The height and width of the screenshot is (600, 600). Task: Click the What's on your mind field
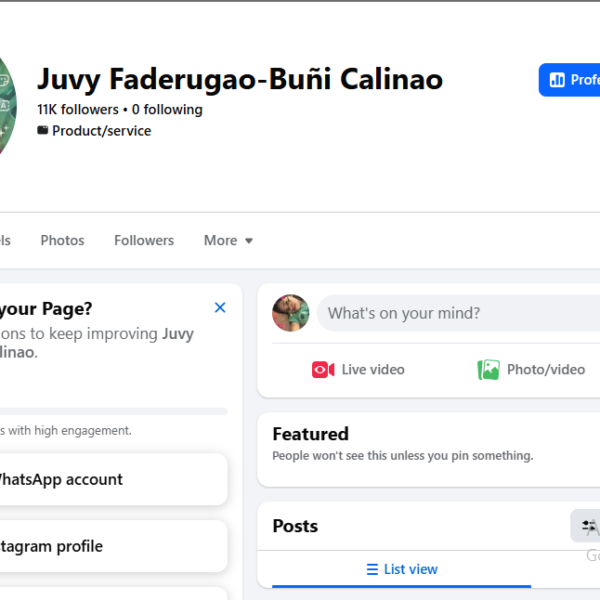(x=458, y=313)
